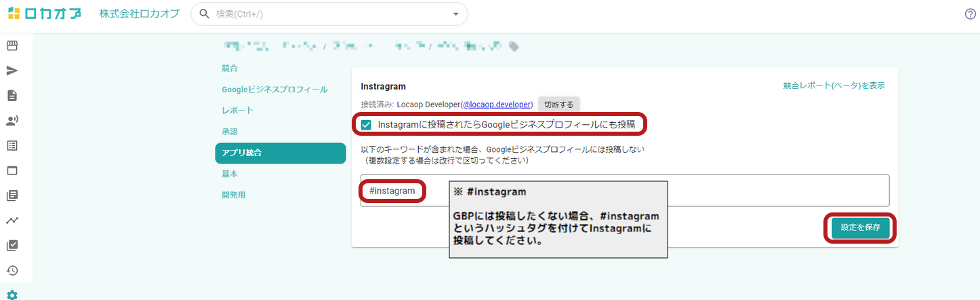This screenshot has height=300, width=980.
Task: Open the @locaop.developer account link
Action: pyautogui.click(x=497, y=105)
